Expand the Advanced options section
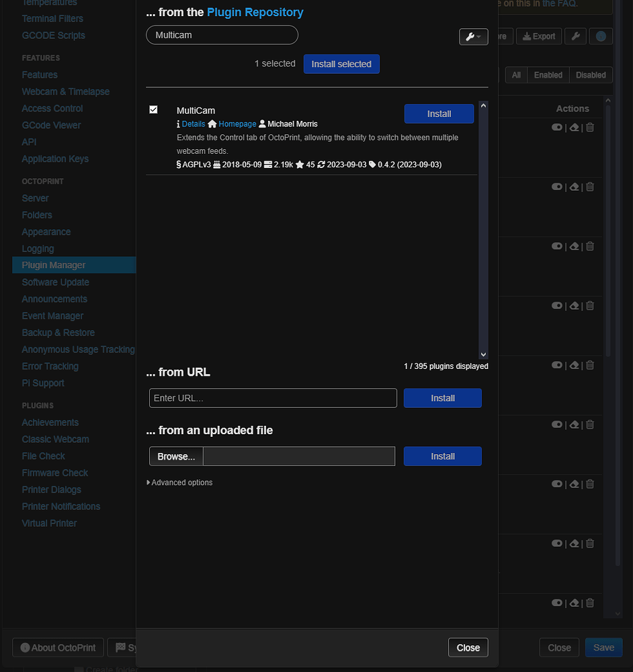 click(x=179, y=482)
